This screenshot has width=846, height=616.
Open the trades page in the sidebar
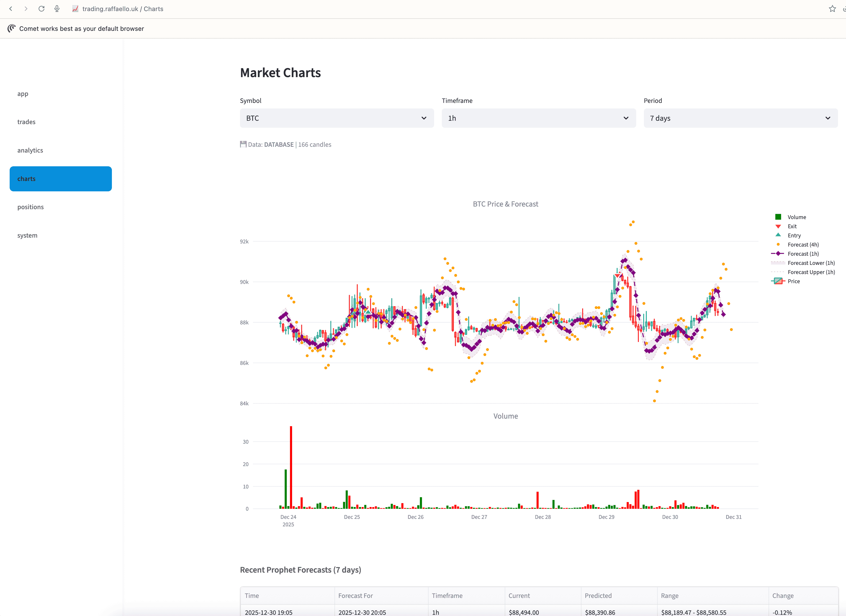click(x=61, y=122)
